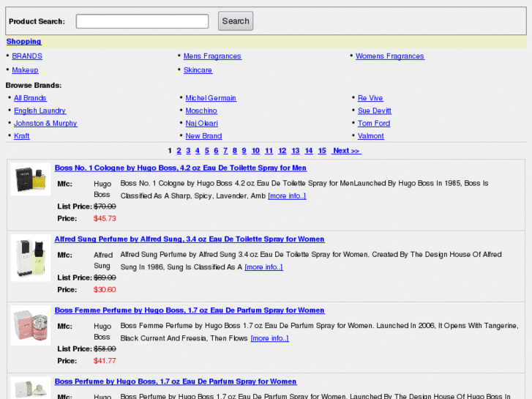The image size is (532, 399).
Task: Go to Mens Fragrances
Action: click(212, 56)
